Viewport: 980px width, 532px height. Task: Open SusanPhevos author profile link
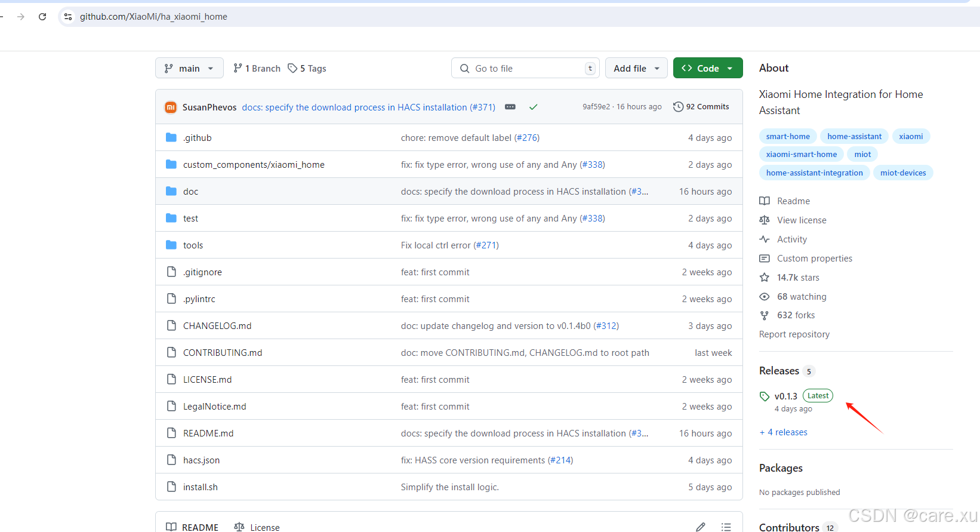(x=209, y=107)
